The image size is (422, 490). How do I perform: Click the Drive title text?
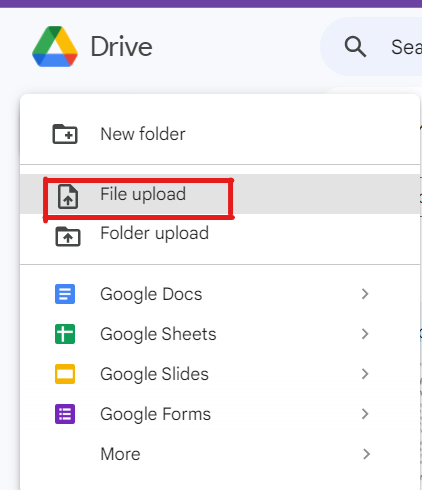pos(122,47)
